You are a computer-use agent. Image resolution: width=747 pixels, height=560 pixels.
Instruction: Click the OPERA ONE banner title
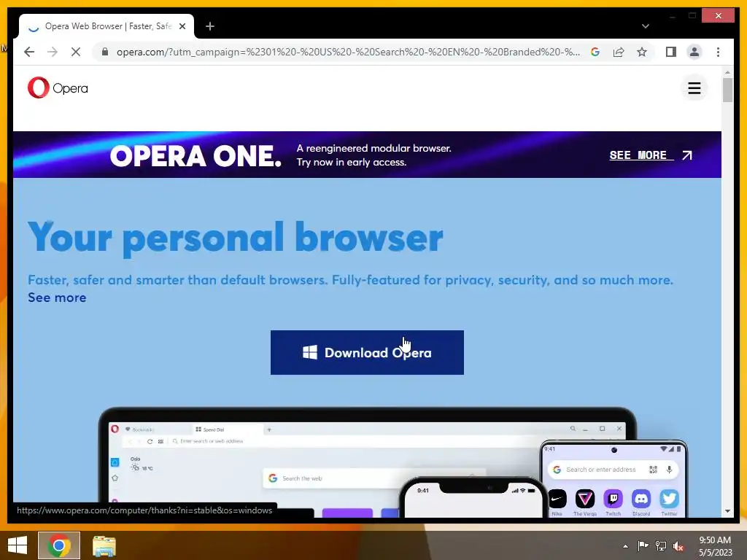(196, 155)
